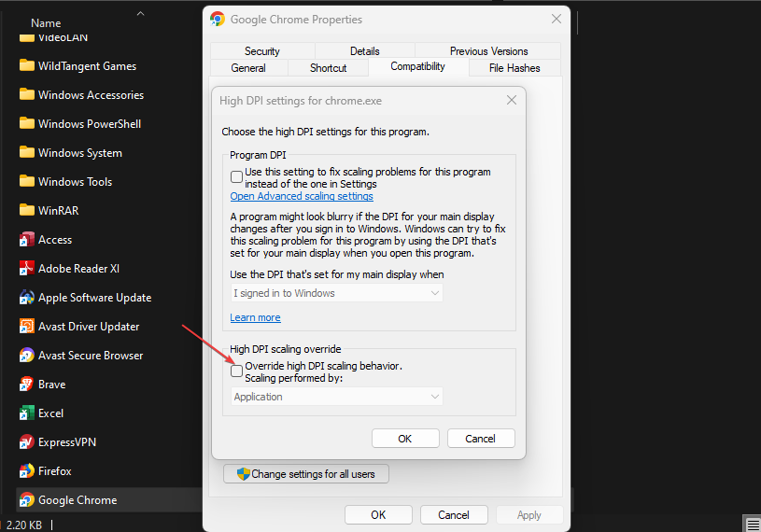761x532 pixels.
Task: Click the Google Chrome icon in file list
Action: click(x=27, y=499)
